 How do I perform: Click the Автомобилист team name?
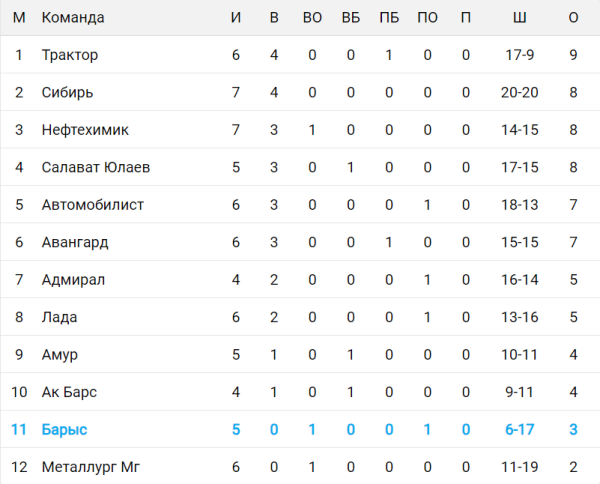tap(93, 205)
